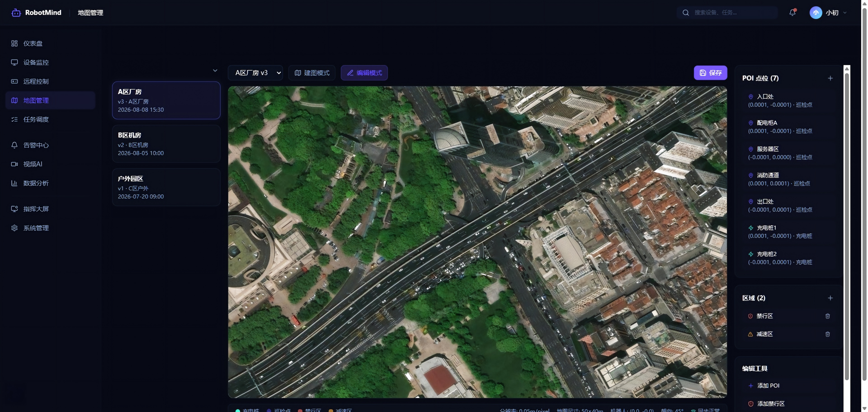
Task: Select the 服务器区 POI entry
Action: click(x=789, y=153)
